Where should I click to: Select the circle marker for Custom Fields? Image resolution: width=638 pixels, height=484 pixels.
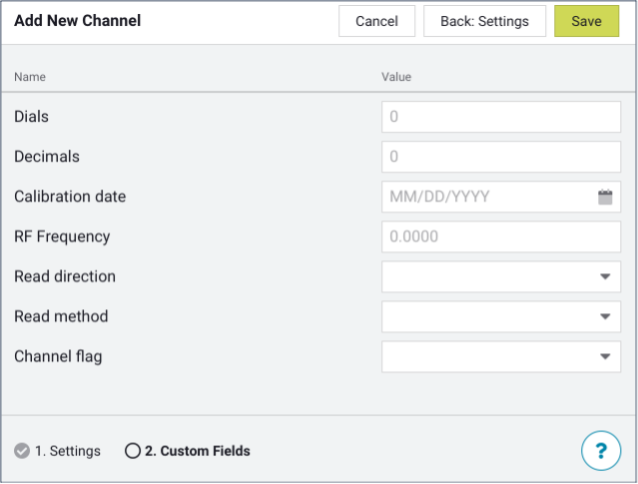[133, 451]
